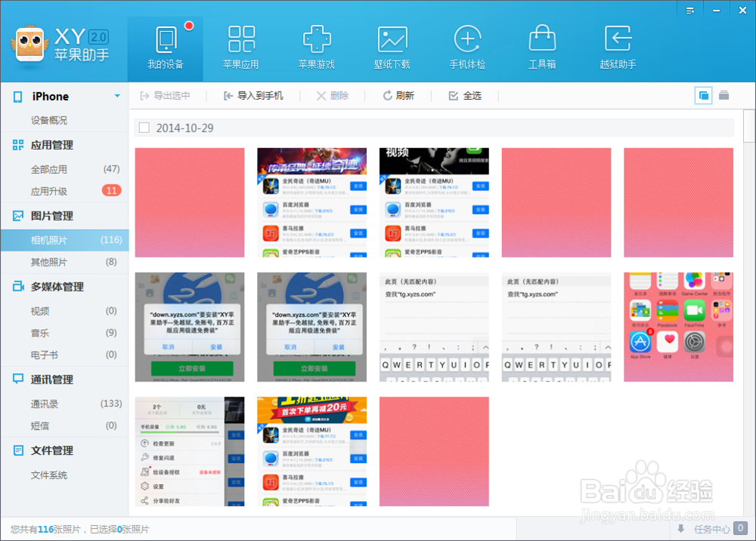Select 通讯录 (133) in sidebar
Image resolution: width=756 pixels, height=541 pixels.
pos(64,403)
